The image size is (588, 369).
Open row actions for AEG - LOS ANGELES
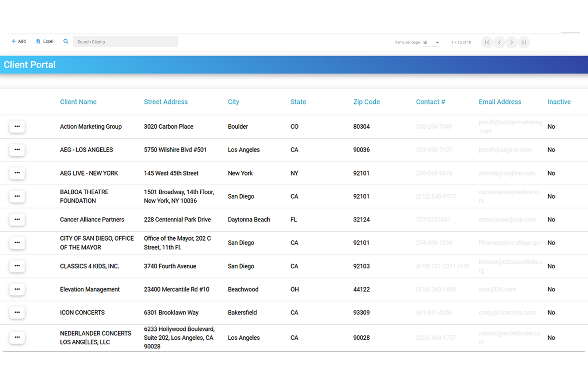[x=17, y=150]
